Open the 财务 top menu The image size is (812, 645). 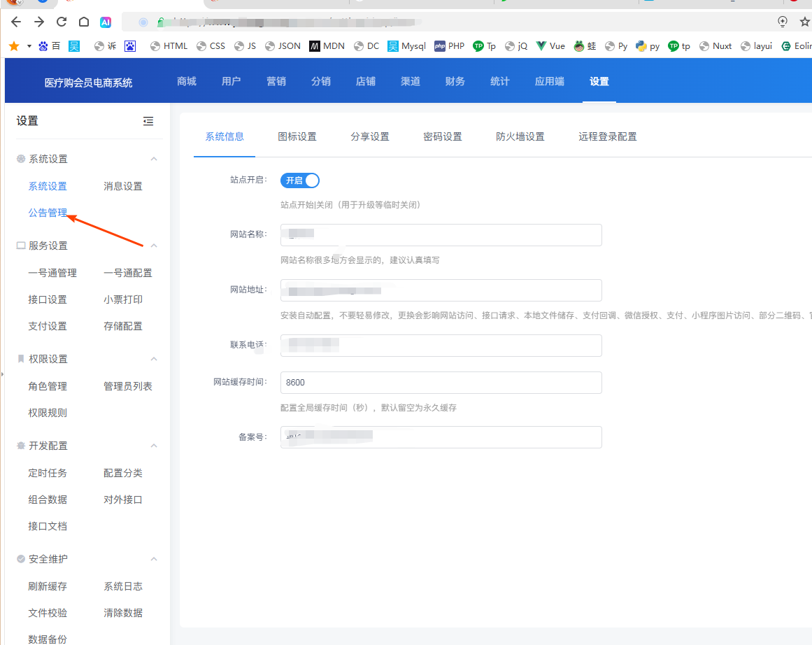coord(455,81)
